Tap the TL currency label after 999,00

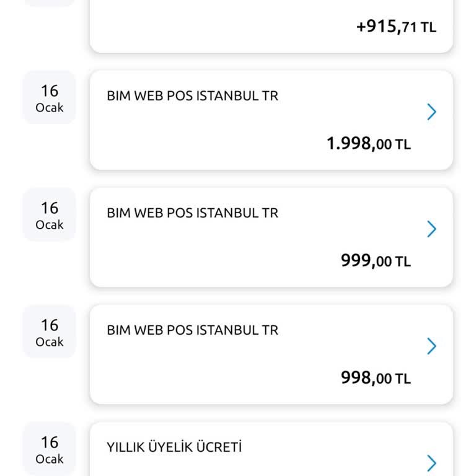[403, 262]
